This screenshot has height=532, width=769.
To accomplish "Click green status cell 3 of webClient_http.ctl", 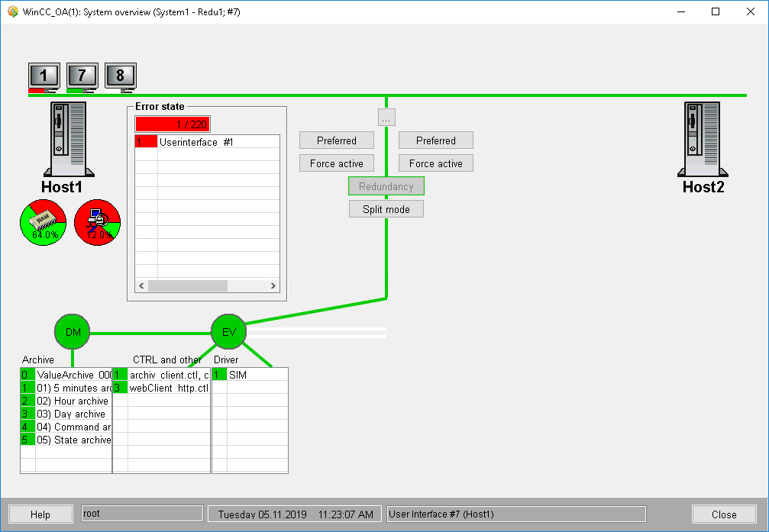I will (120, 388).
